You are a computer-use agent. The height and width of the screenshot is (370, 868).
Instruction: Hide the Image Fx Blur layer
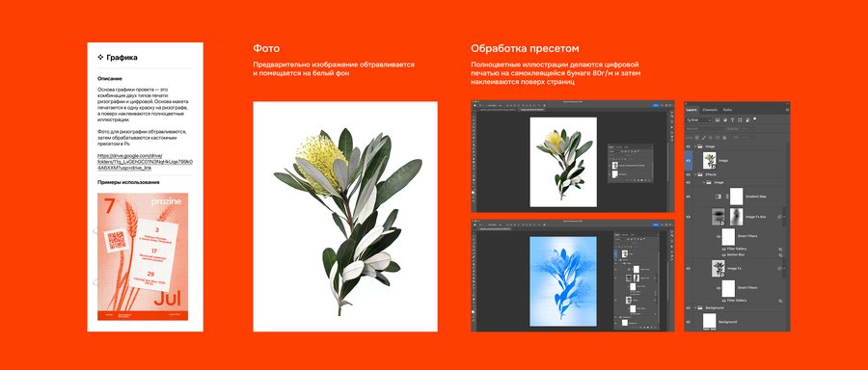[688, 217]
